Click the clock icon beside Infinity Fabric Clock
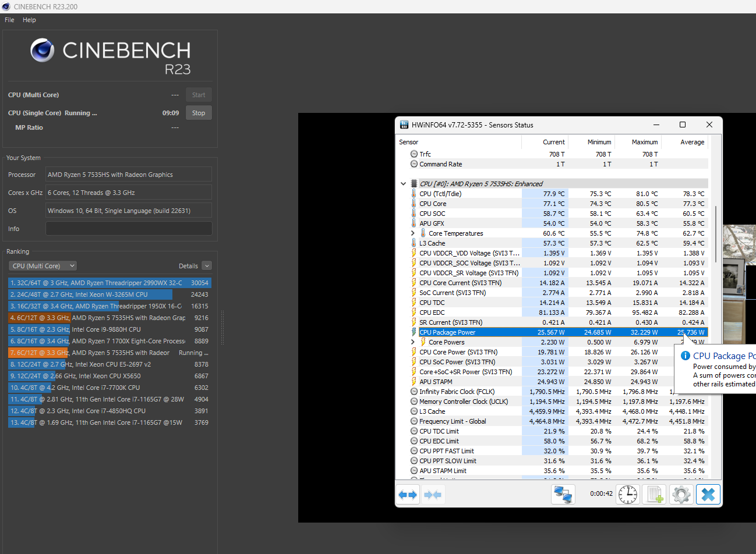Image resolution: width=756 pixels, height=554 pixels. point(414,392)
